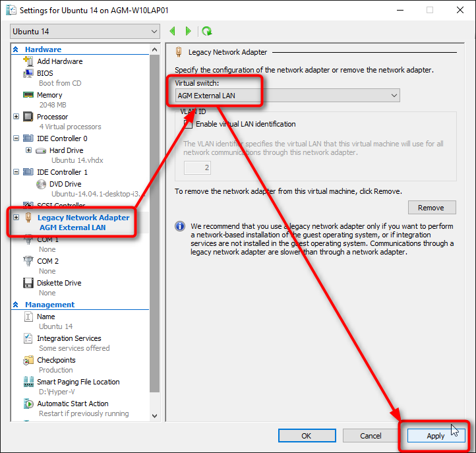Viewport: 476px width, 453px height.
Task: Collapse the IDE Controller 1 node
Action: 16,172
